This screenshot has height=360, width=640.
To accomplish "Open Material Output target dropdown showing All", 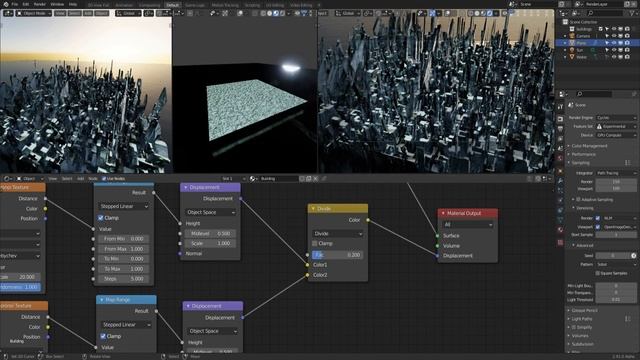I will [x=467, y=224].
